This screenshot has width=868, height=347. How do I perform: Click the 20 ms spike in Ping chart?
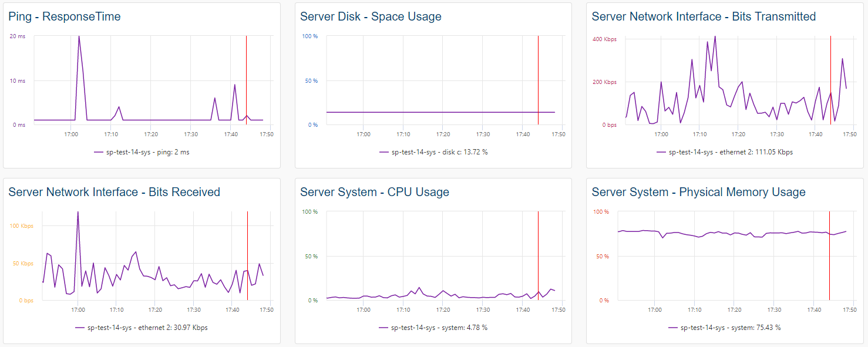click(79, 37)
